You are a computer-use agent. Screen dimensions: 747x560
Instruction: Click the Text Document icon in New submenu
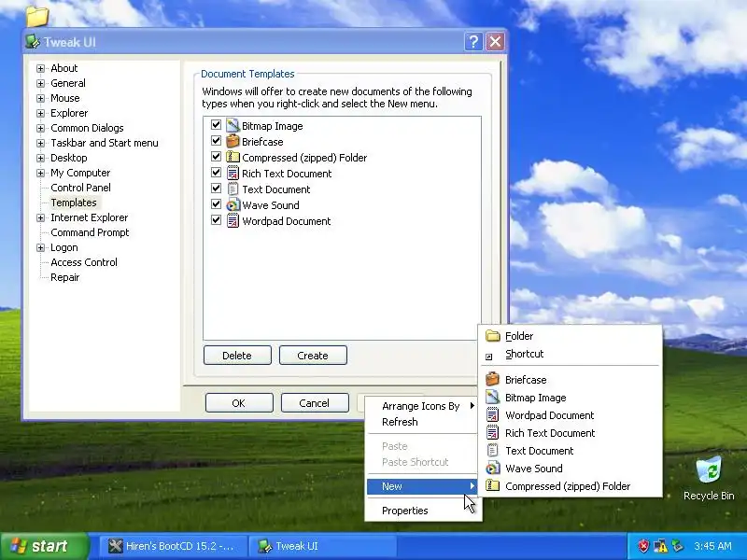tap(493, 451)
